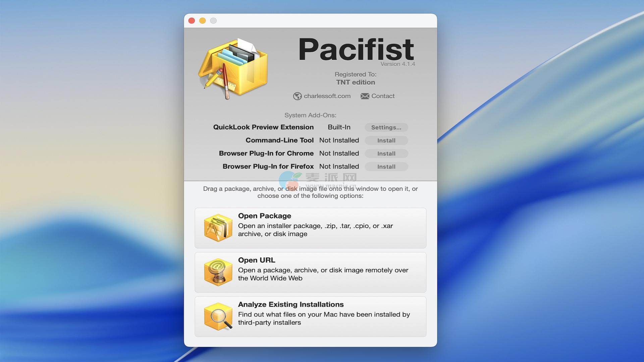Viewport: 644px width, 362px height.
Task: Click the Version 4.1.4 label
Action: click(397, 64)
